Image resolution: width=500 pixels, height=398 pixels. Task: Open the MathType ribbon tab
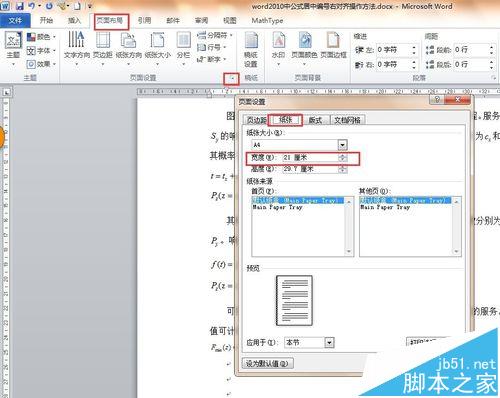coord(267,21)
